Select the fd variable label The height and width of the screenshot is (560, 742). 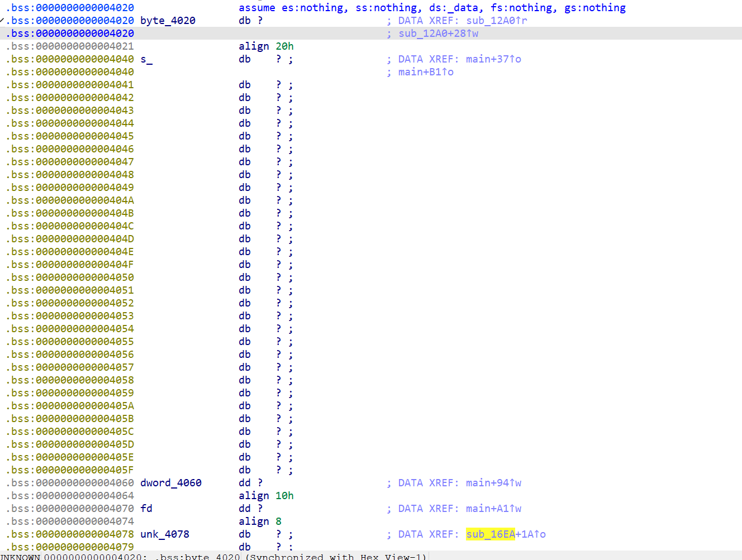146,509
